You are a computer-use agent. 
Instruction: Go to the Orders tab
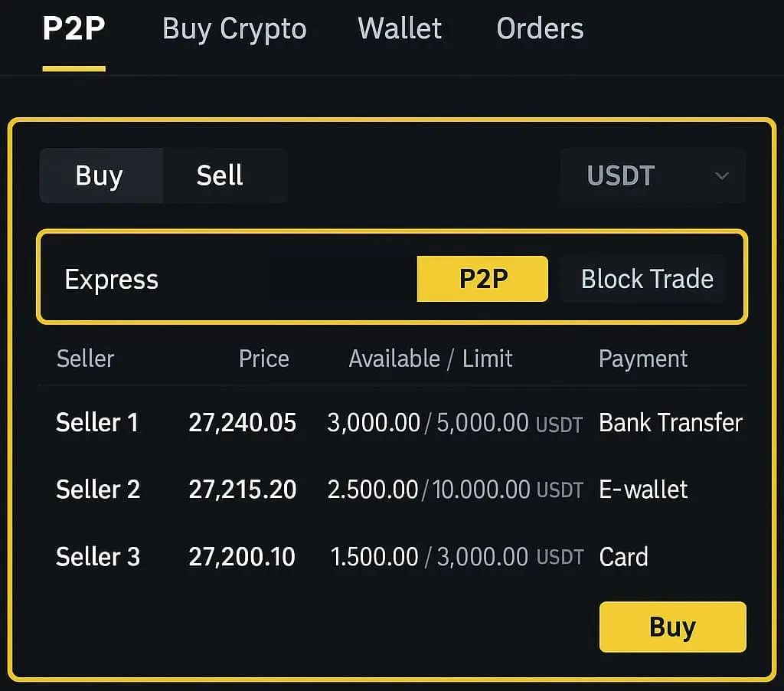point(540,29)
